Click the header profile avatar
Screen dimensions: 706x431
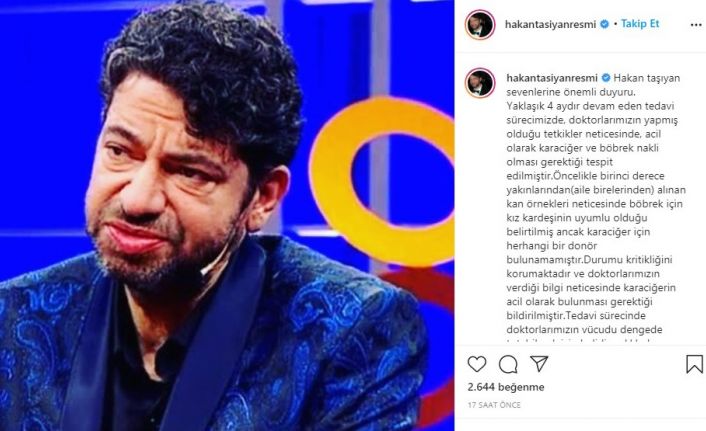480,24
